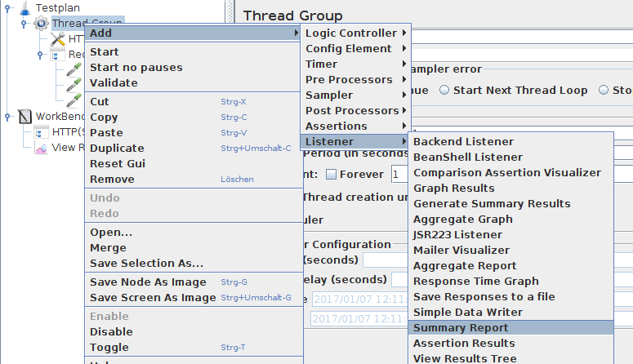Image resolution: width=633 pixels, height=364 pixels.
Task: Click the Recording Controller icon under Thread Group
Action: tap(57, 55)
